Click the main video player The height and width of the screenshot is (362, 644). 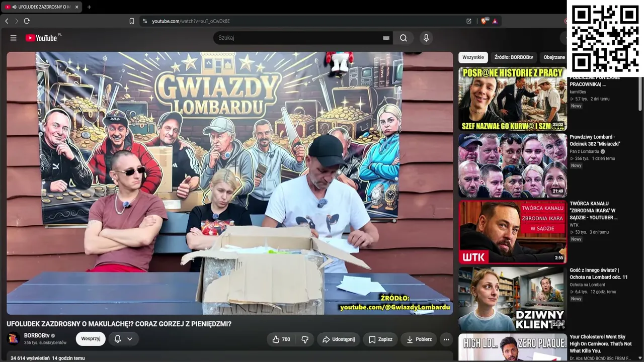pos(229,183)
